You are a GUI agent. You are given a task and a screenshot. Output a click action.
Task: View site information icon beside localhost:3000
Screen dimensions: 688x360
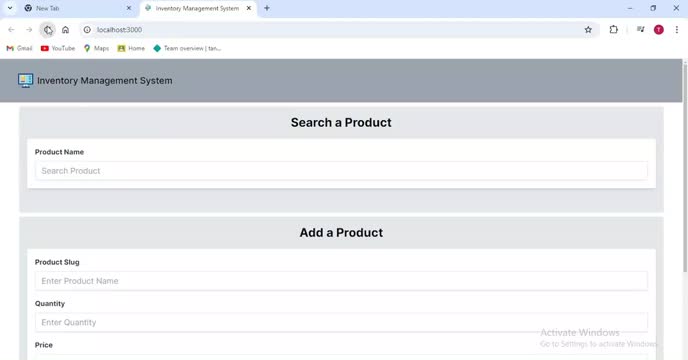(87, 30)
